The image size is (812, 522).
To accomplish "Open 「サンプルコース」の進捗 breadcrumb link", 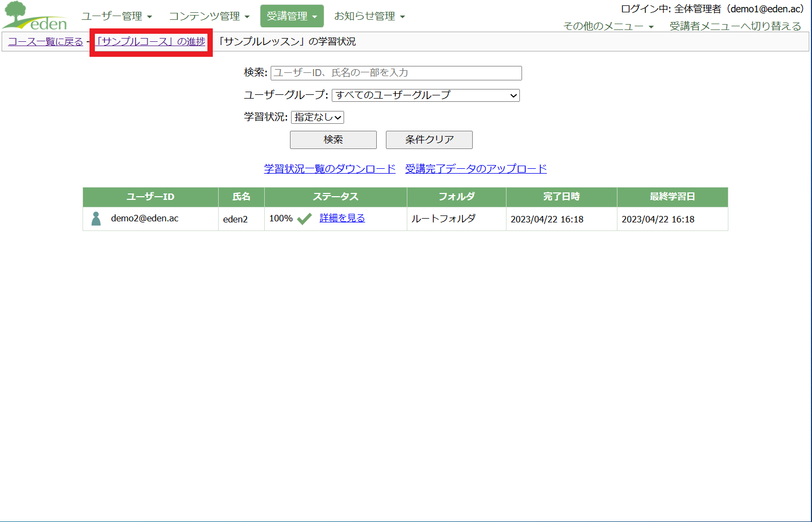I will click(151, 42).
